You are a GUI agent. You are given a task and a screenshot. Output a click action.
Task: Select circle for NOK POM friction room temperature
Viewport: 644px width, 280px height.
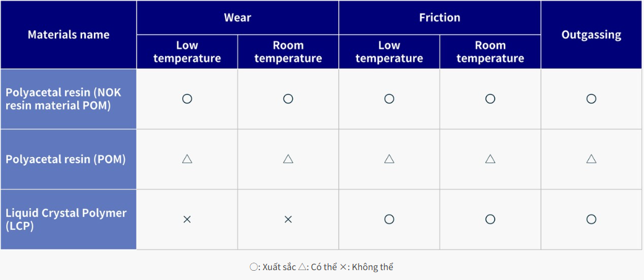tap(490, 99)
